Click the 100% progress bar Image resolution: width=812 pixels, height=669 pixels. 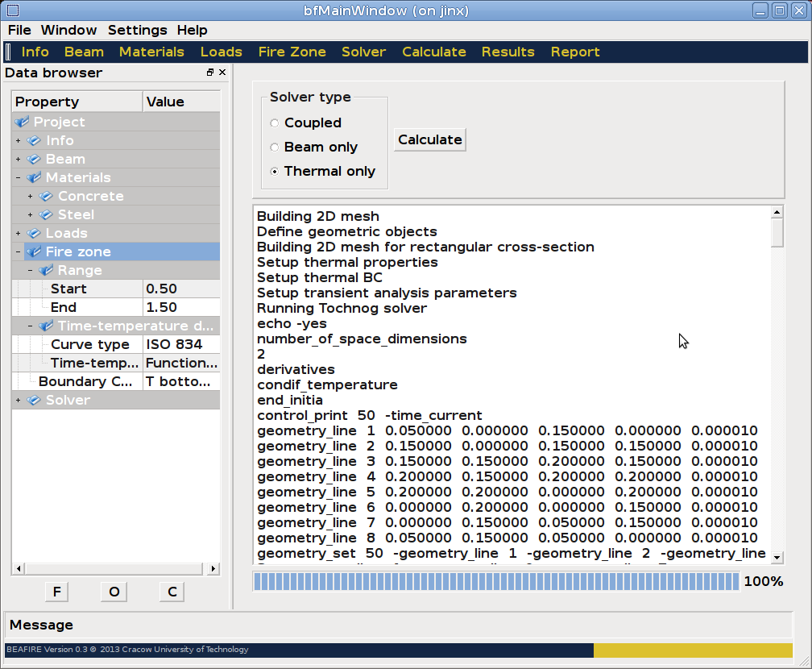495,581
